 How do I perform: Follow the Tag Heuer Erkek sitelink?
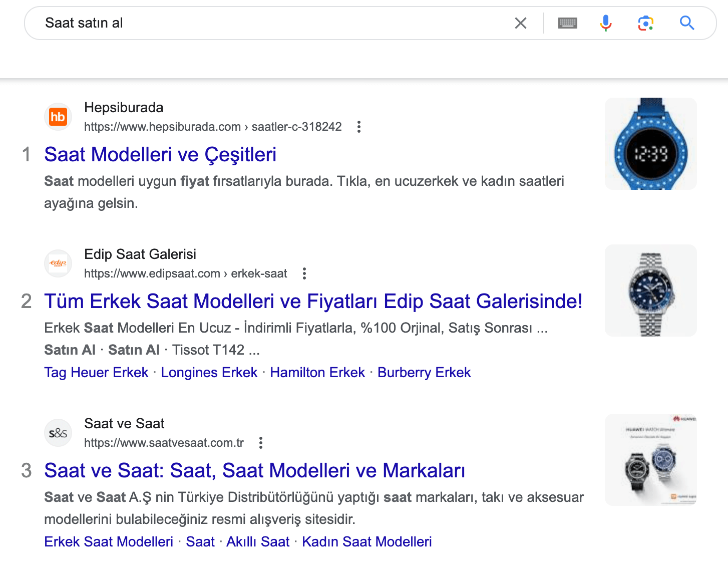tap(96, 373)
